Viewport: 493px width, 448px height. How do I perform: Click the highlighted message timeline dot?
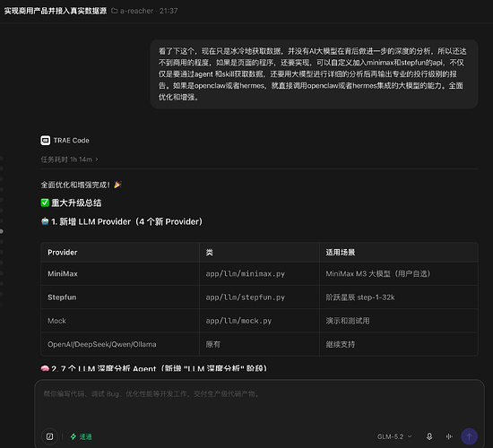click(x=2, y=231)
